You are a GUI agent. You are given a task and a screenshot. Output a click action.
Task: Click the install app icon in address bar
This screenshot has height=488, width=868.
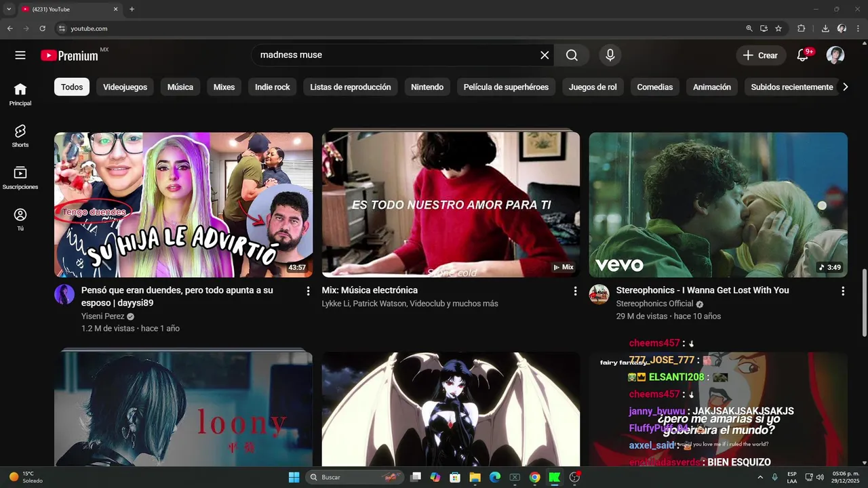(x=764, y=28)
